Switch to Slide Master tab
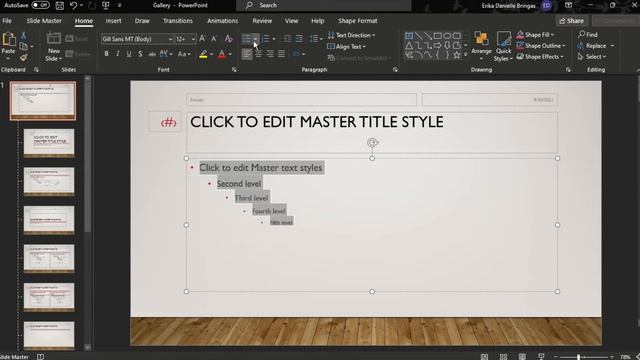 click(44, 21)
